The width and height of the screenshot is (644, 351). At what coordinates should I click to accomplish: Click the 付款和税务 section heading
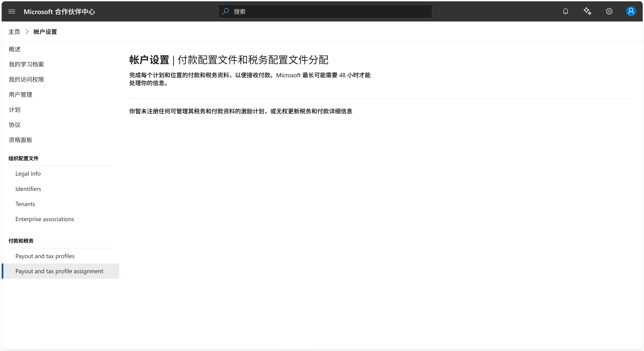[21, 241]
